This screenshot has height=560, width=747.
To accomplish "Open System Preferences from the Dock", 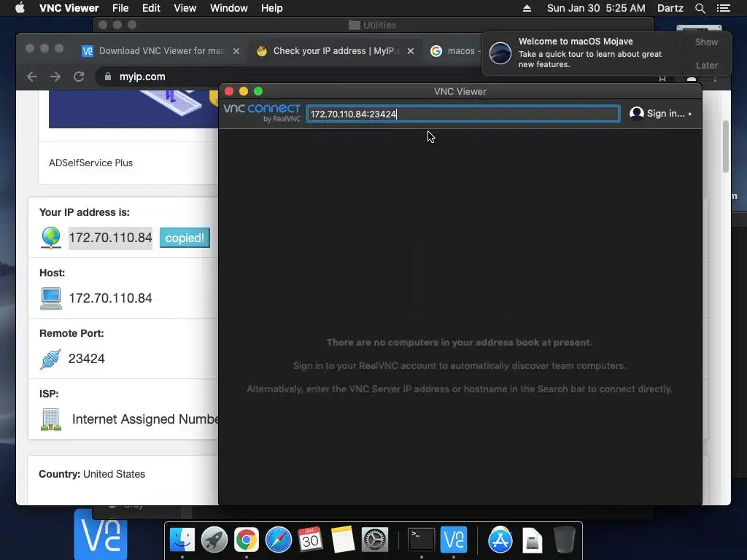I will (375, 540).
